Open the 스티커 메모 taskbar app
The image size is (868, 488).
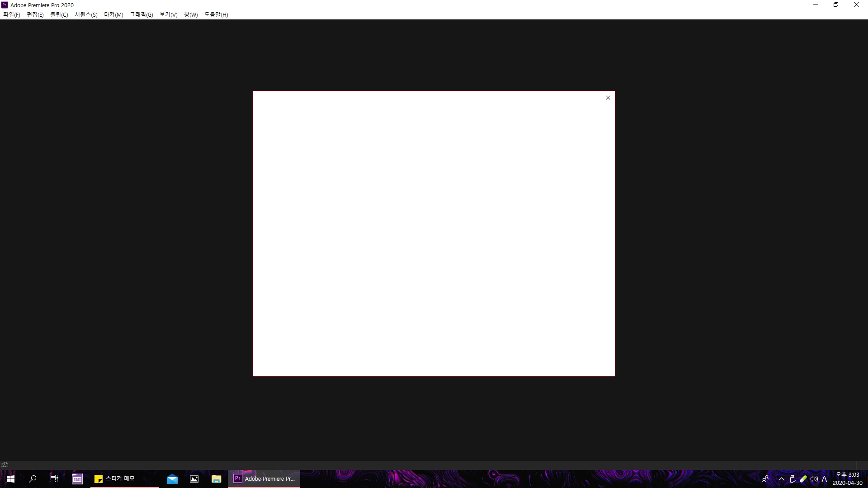tap(115, 479)
